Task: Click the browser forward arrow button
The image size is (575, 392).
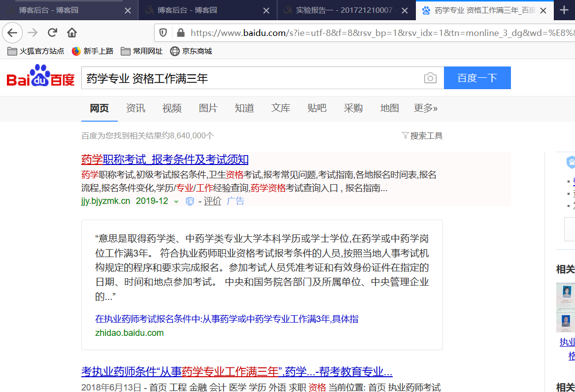Action: click(33, 33)
